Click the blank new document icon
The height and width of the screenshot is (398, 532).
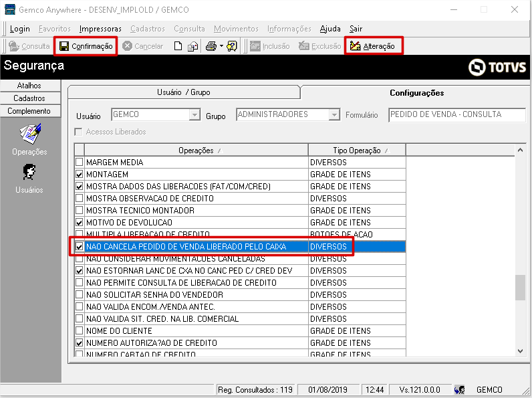[178, 46]
